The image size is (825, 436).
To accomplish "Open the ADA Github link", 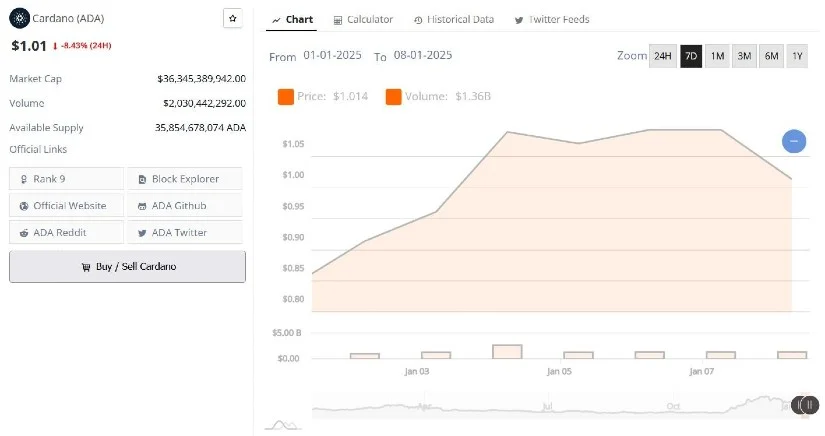I will point(185,206).
